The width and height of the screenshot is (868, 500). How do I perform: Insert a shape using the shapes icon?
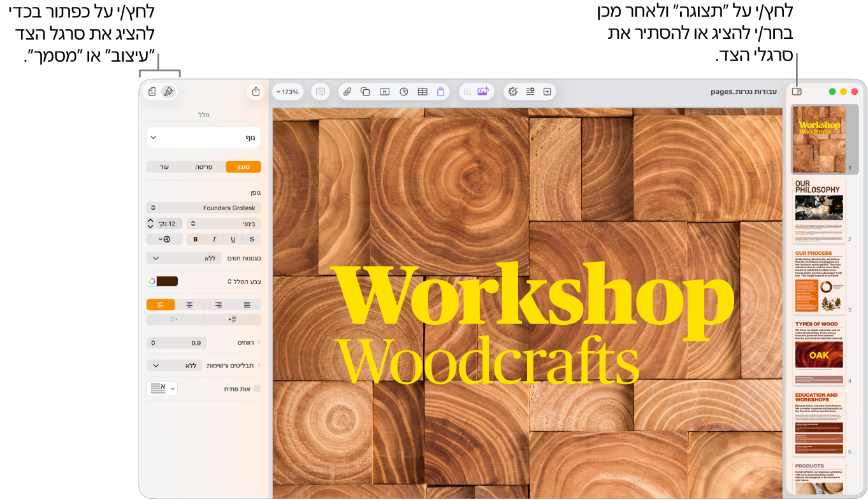pos(366,92)
